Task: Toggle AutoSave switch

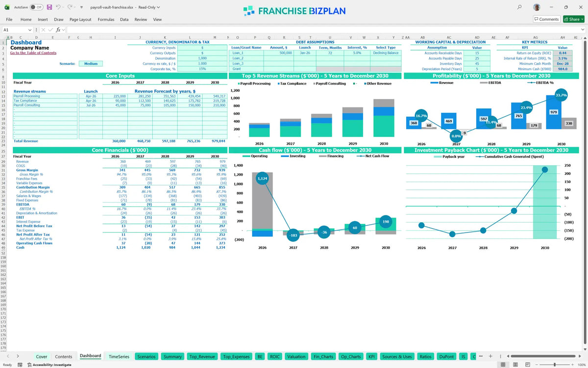Action: [36, 7]
